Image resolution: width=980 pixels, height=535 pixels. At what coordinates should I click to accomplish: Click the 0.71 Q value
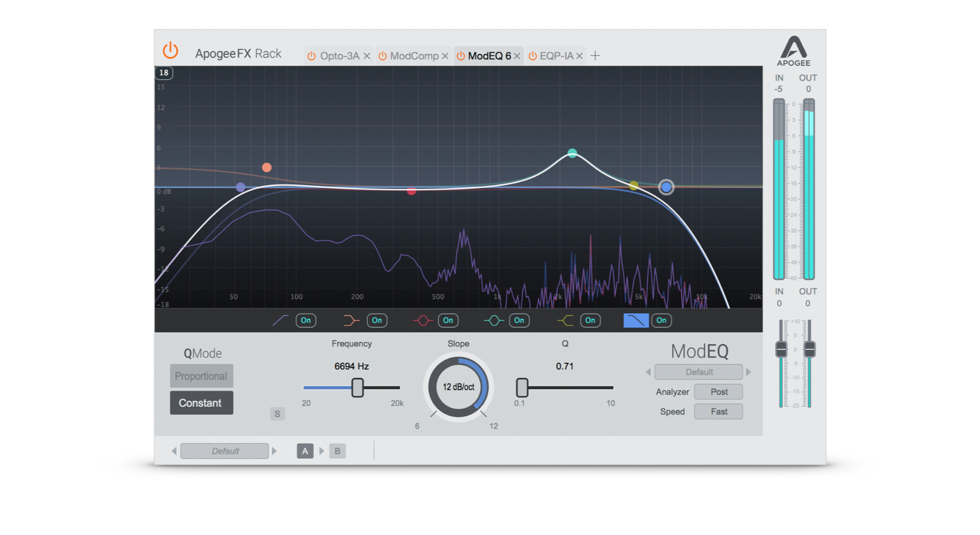coord(565,367)
